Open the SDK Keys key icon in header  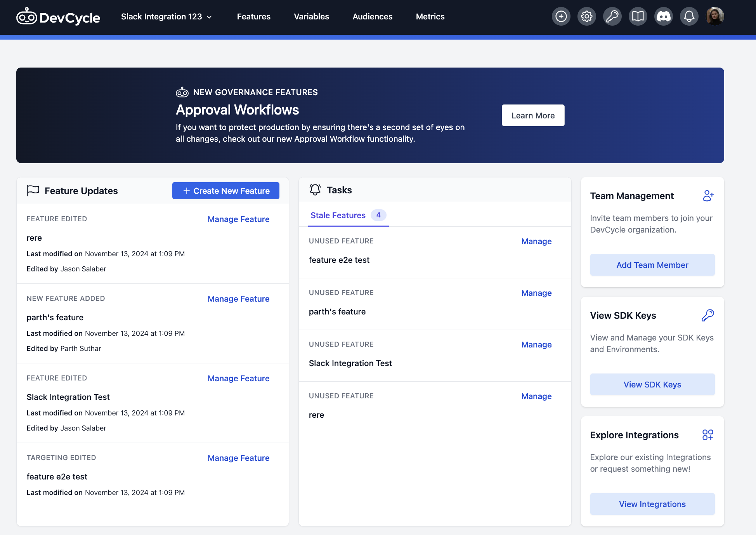point(612,16)
